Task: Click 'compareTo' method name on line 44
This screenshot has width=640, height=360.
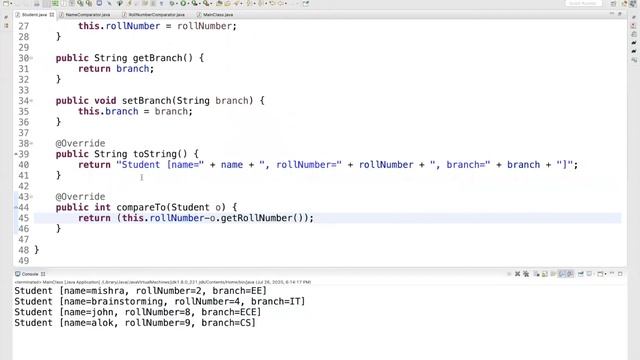Action: (x=141, y=207)
